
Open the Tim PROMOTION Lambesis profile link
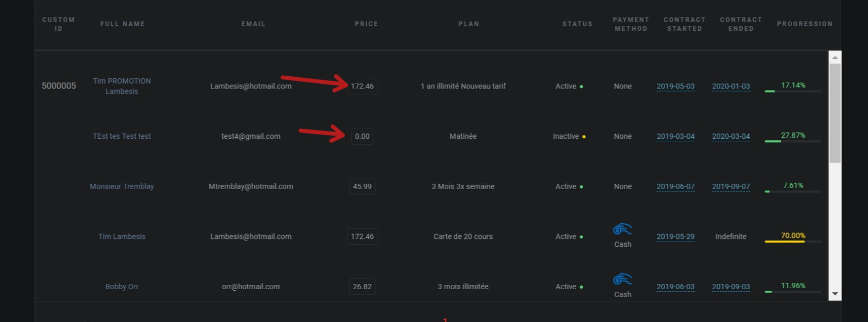pos(122,86)
